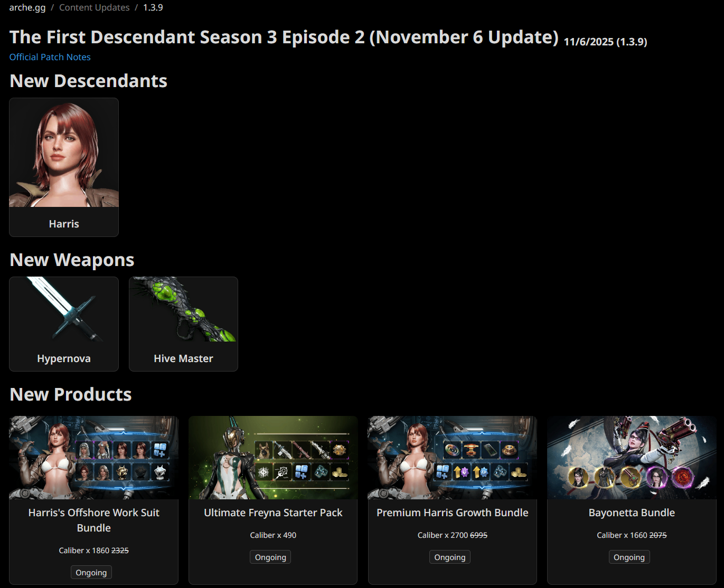
Task: Click the Premium Harris Growth Bundle title
Action: [x=453, y=513]
